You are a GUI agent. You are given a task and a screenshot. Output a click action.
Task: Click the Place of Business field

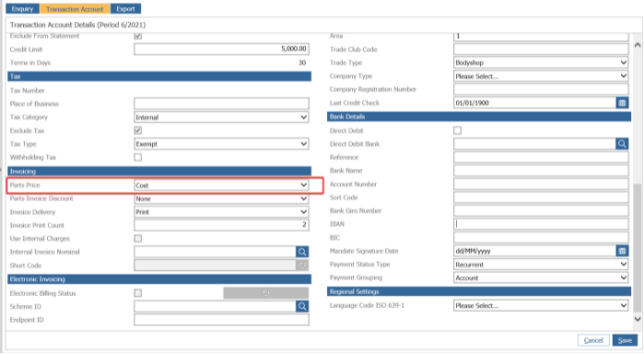coord(221,103)
